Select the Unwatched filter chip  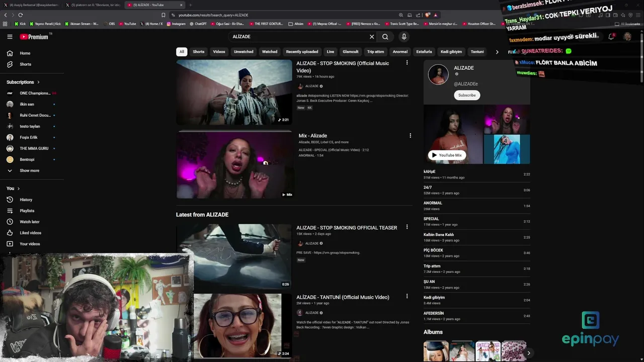coord(244,52)
